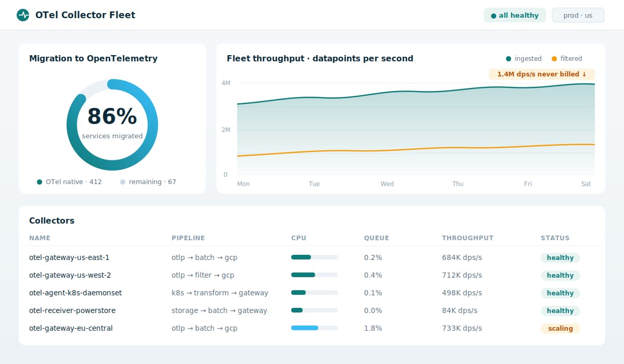This screenshot has width=624, height=364.
Task: Click the CPU bar for otel-gateway-us-west-2
Action: click(x=315, y=275)
